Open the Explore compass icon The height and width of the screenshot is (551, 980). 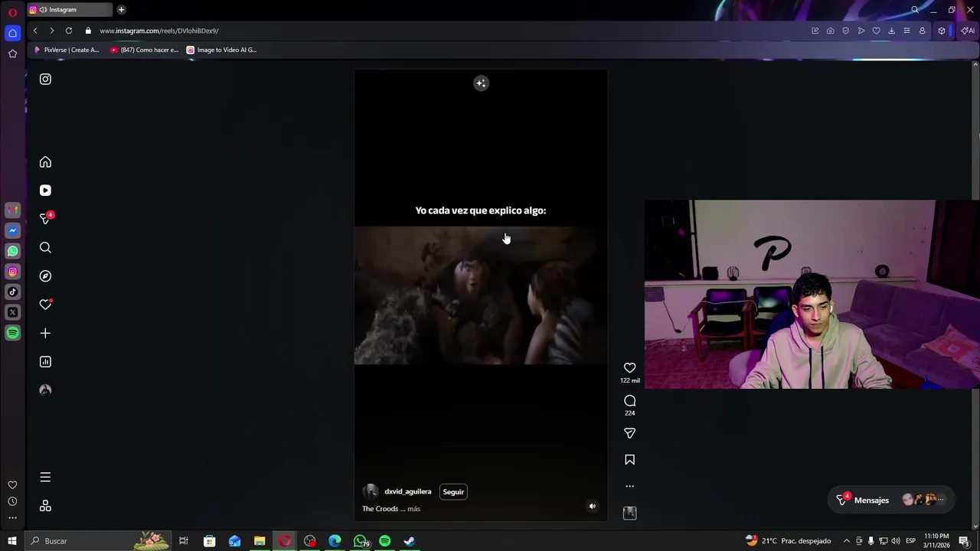(x=45, y=276)
